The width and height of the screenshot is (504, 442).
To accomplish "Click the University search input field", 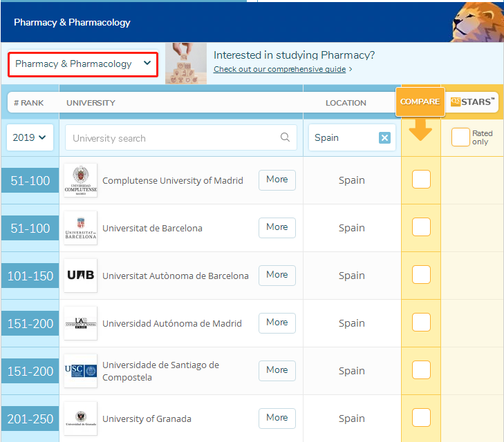I will pyautogui.click(x=181, y=137).
